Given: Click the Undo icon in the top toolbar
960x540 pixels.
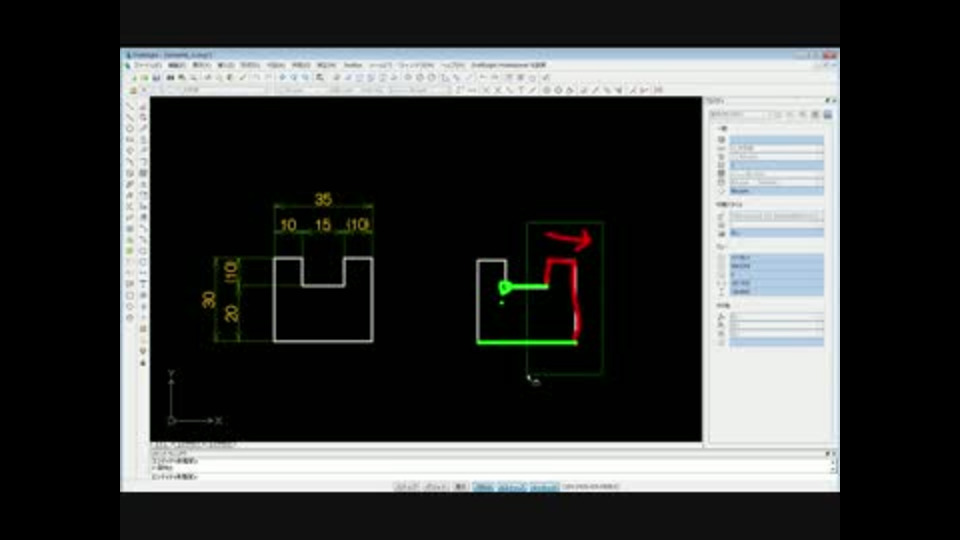Looking at the screenshot, I should pos(257,78).
